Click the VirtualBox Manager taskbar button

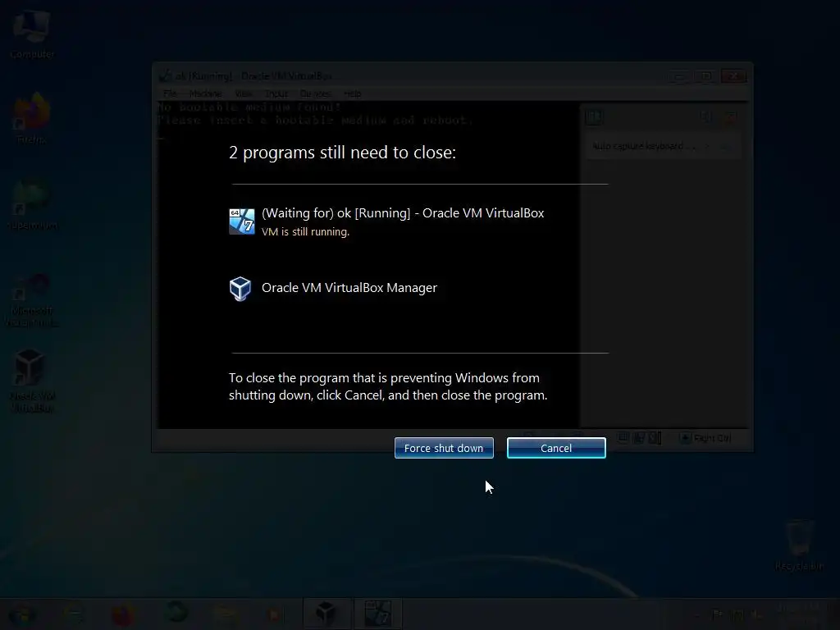[x=326, y=614]
